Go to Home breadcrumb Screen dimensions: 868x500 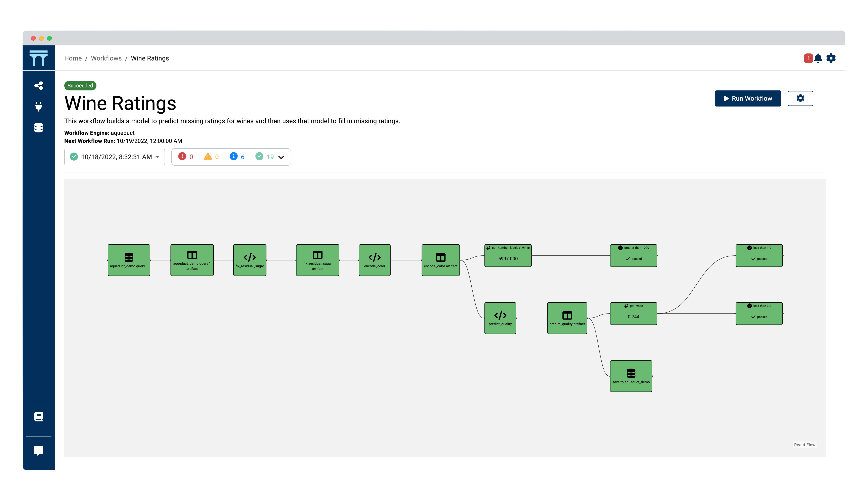point(73,58)
